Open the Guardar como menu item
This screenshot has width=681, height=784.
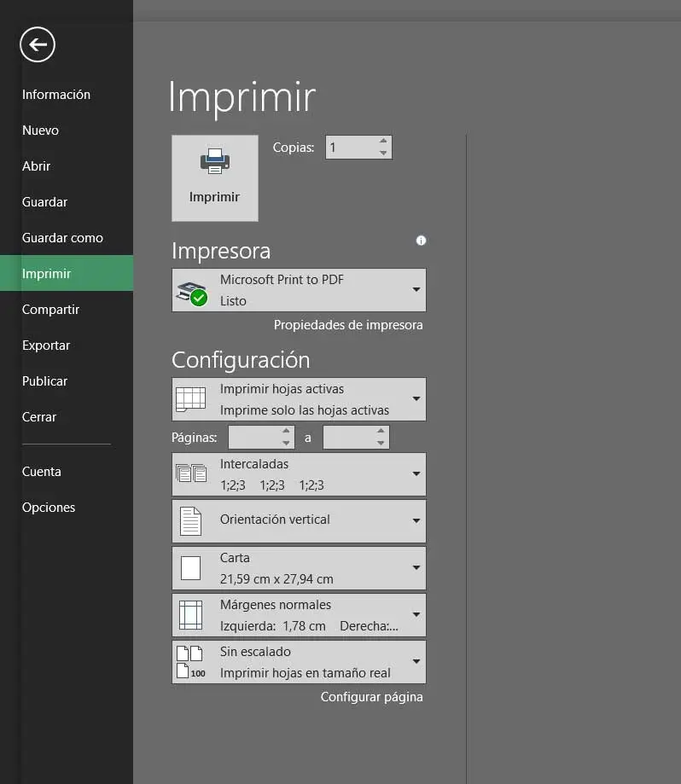(x=62, y=238)
